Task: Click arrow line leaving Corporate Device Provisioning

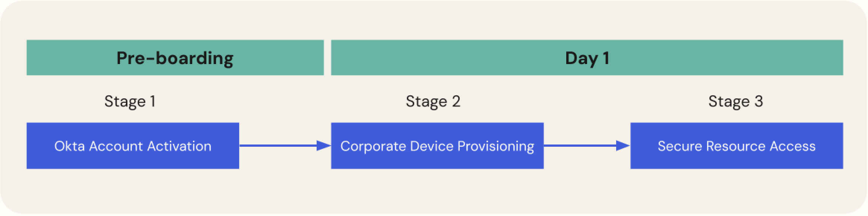Action: (x=580, y=146)
